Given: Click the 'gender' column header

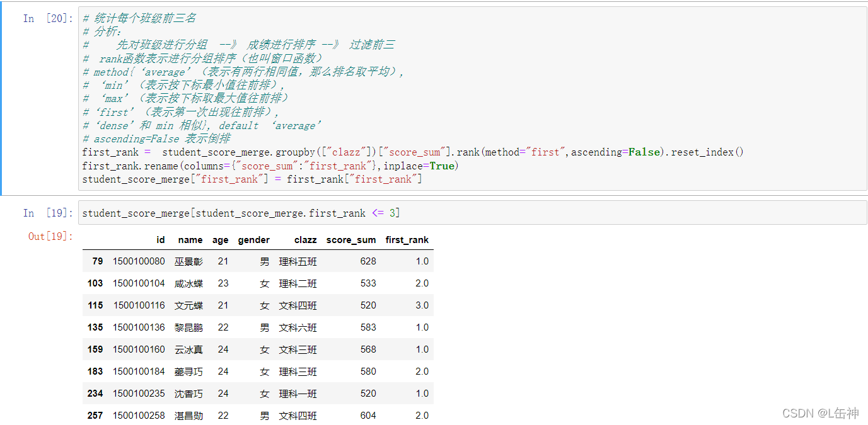Looking at the screenshot, I should (x=254, y=240).
